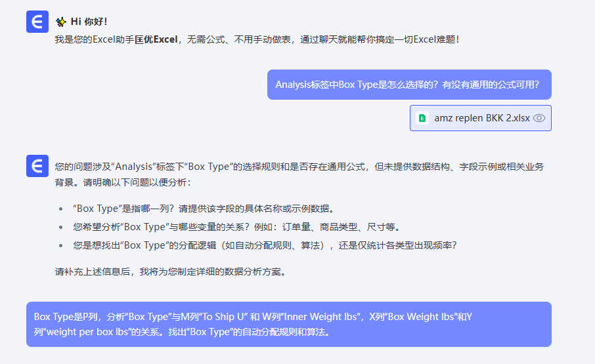Click the sparkle emoji before Hi 你好
595x364 pixels.
click(60, 22)
